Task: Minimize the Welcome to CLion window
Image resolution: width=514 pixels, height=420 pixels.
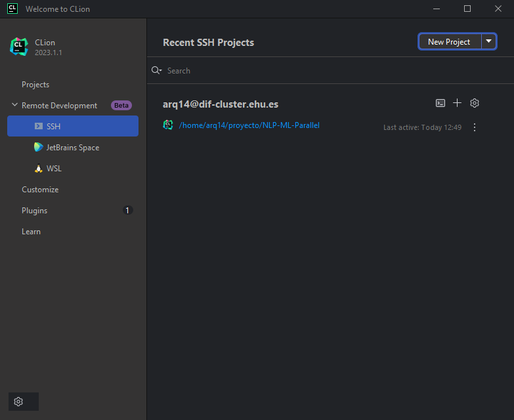Action: (x=437, y=9)
